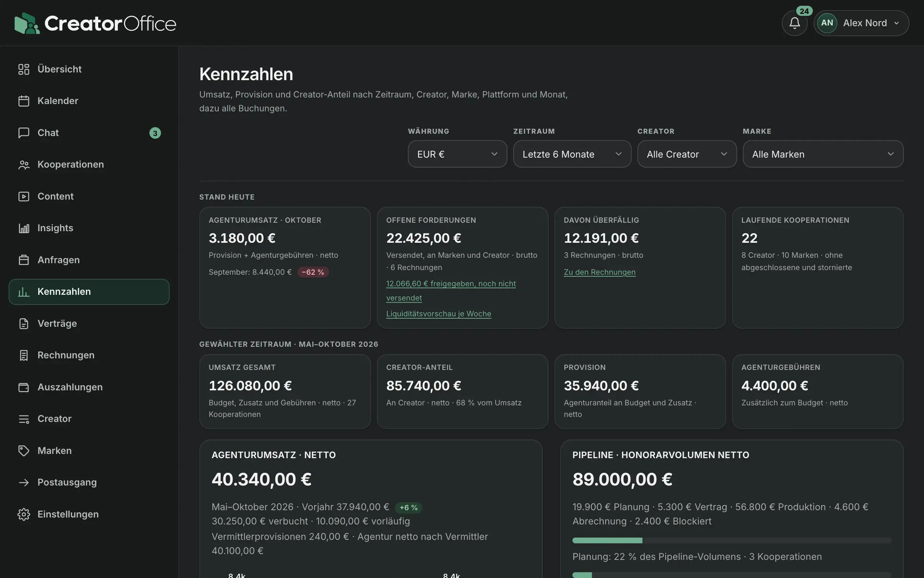
Task: Click the +6 % change badge
Action: (408, 507)
